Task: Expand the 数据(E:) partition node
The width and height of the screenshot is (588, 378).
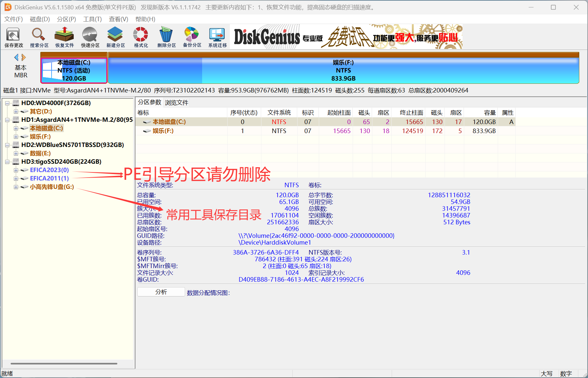Action: [x=15, y=153]
